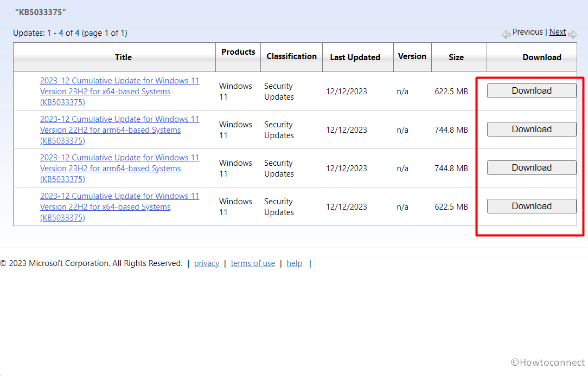588x376 pixels.
Task: Click the 12/12/2023 date in the 22H2 arm64 row
Action: 347,130
